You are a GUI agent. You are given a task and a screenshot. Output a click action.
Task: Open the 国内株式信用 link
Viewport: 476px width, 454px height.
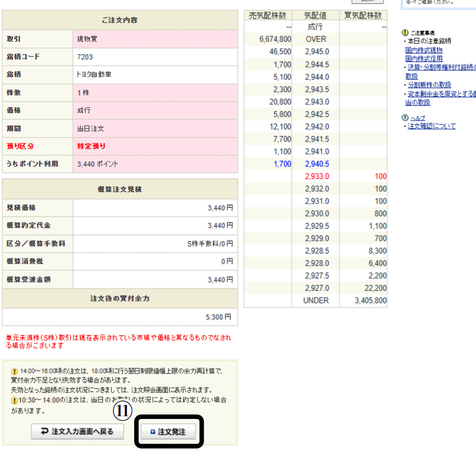(x=424, y=58)
